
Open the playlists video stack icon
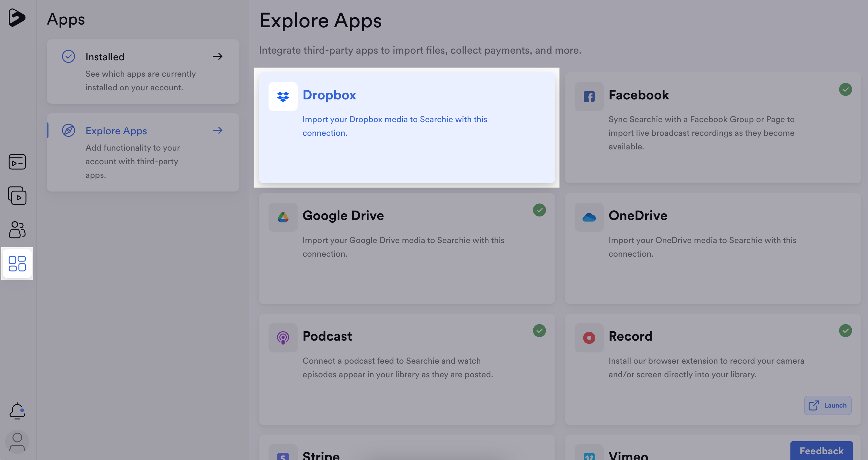(x=17, y=196)
